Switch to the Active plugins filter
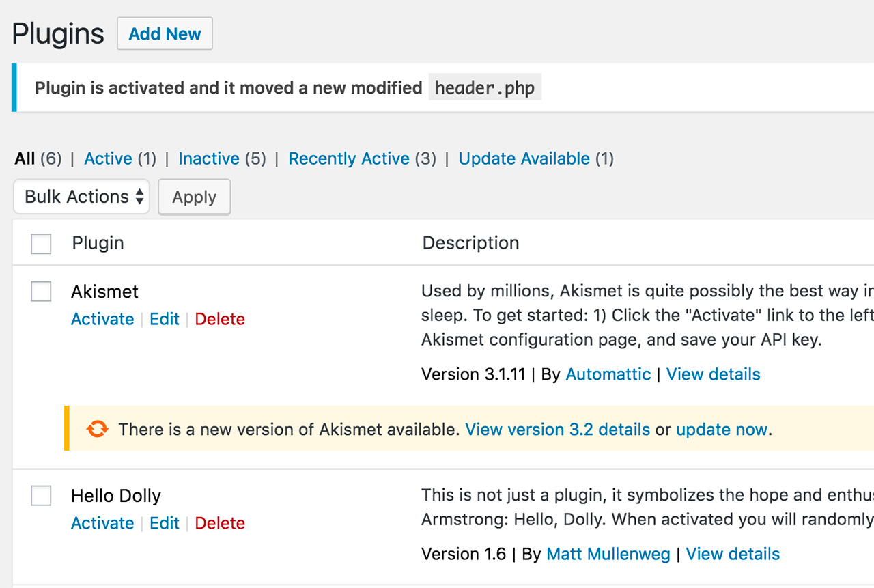The width and height of the screenshot is (874, 588). [x=108, y=158]
